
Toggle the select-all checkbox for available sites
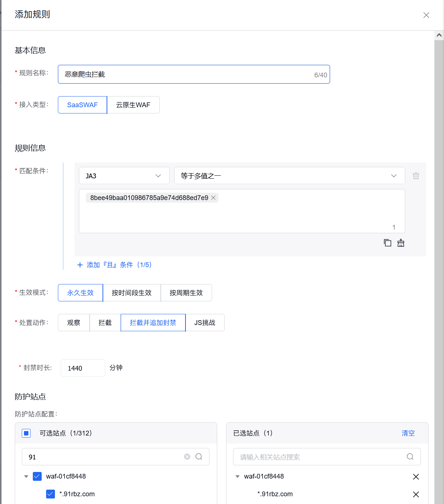(26, 433)
